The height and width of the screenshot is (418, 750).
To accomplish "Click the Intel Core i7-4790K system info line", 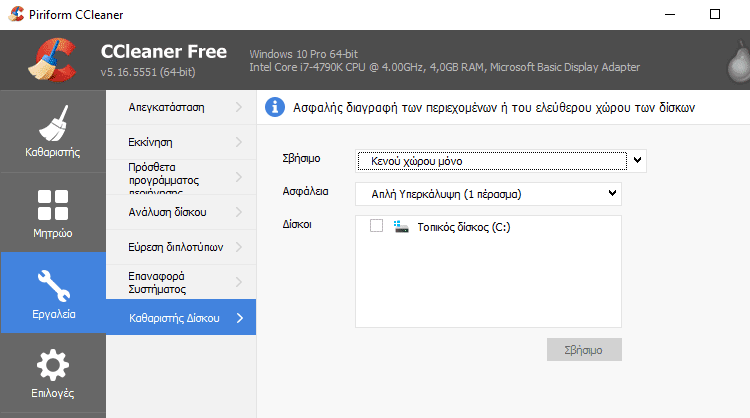I will click(x=444, y=67).
